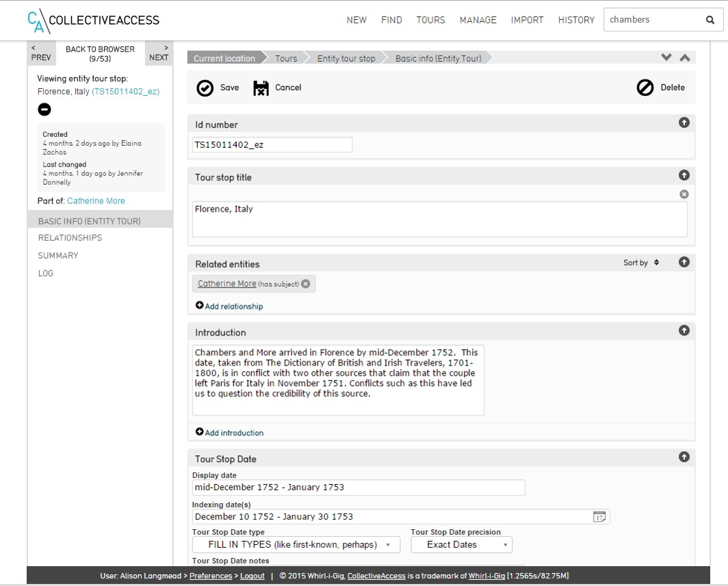Remove the Catherine More relationship

305,283
